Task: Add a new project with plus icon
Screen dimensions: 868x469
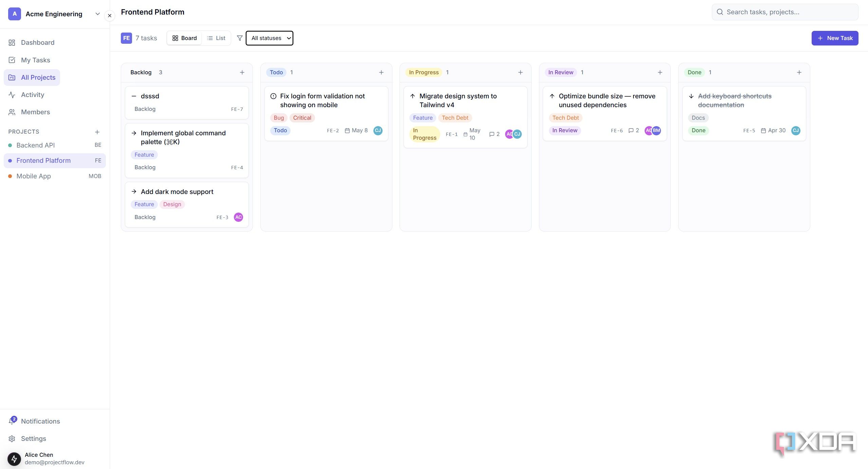Action: pyautogui.click(x=97, y=132)
